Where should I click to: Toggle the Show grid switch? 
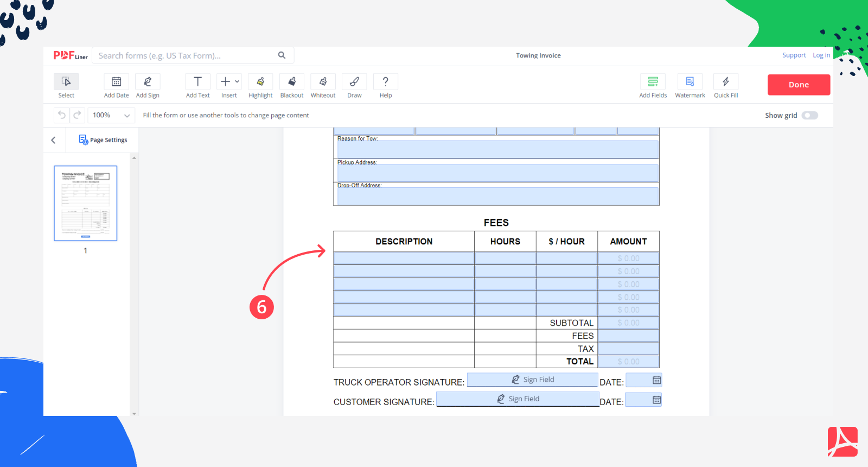pos(810,115)
